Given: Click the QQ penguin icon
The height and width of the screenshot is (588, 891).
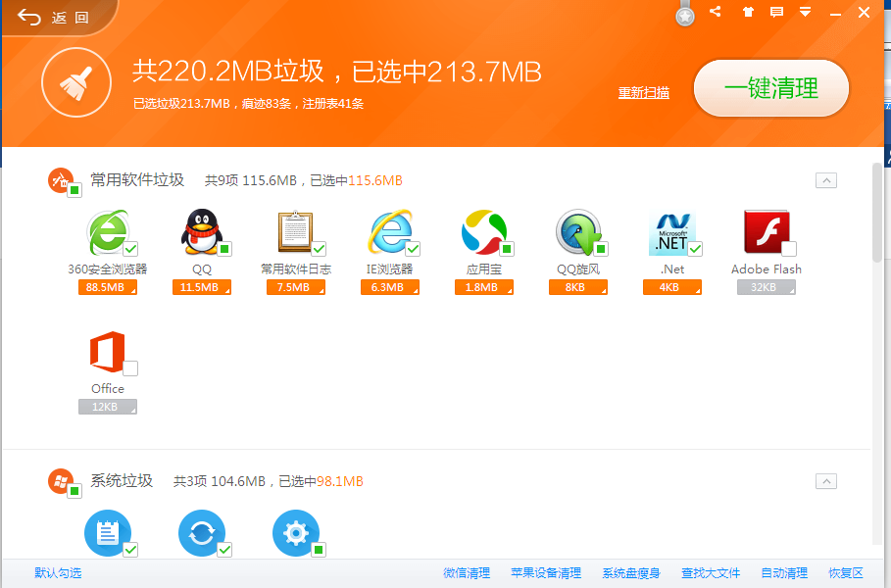Looking at the screenshot, I should coord(202,232).
